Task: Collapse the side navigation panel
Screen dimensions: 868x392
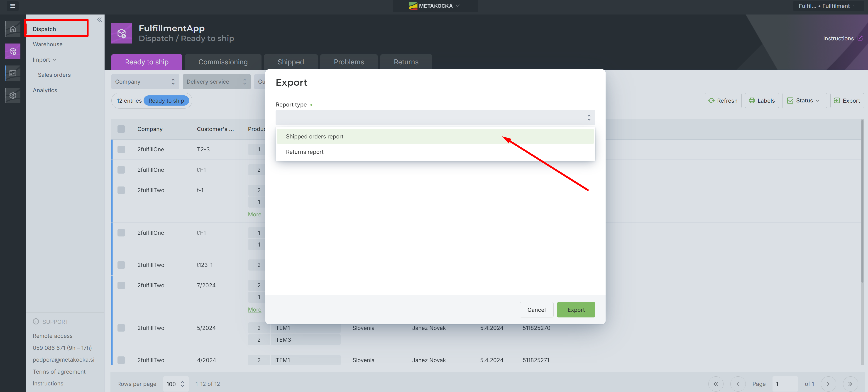Action: [99, 20]
